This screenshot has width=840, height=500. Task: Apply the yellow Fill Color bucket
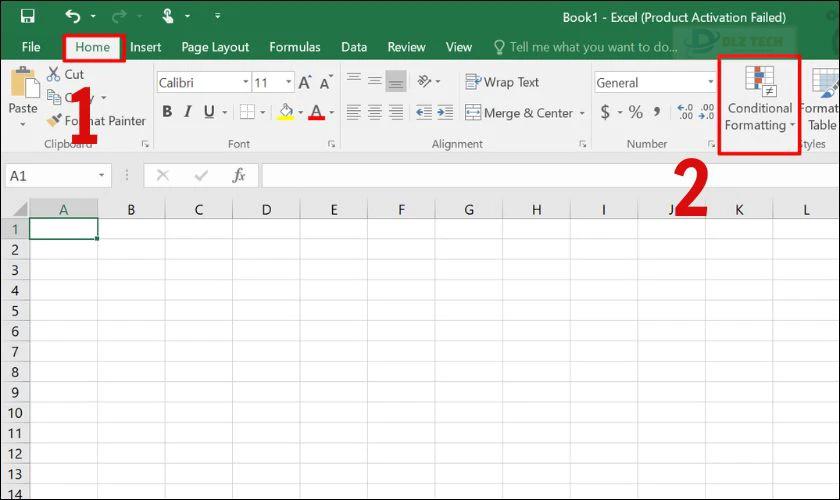[x=286, y=111]
